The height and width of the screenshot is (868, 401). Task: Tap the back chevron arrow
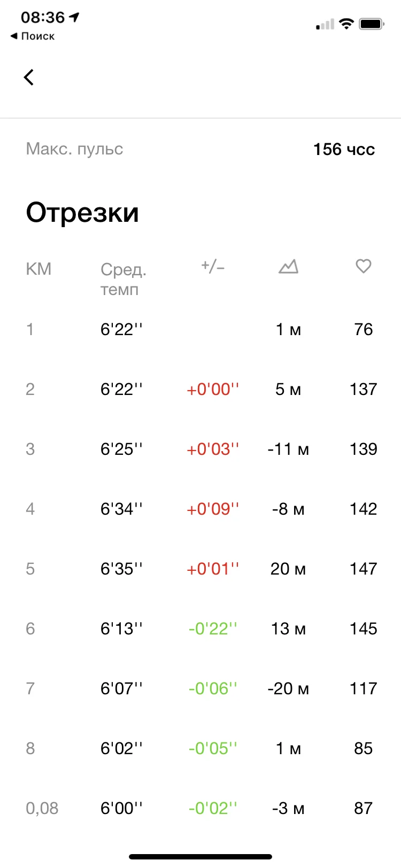point(29,77)
